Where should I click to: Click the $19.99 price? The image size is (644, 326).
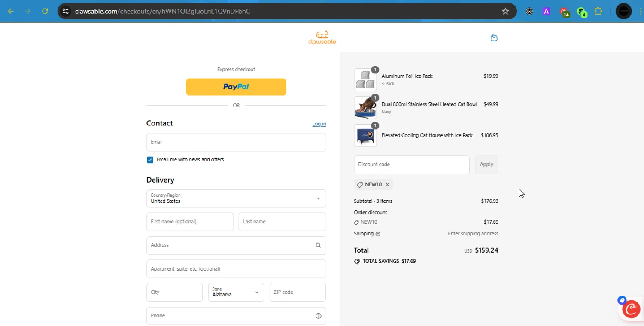point(491,76)
